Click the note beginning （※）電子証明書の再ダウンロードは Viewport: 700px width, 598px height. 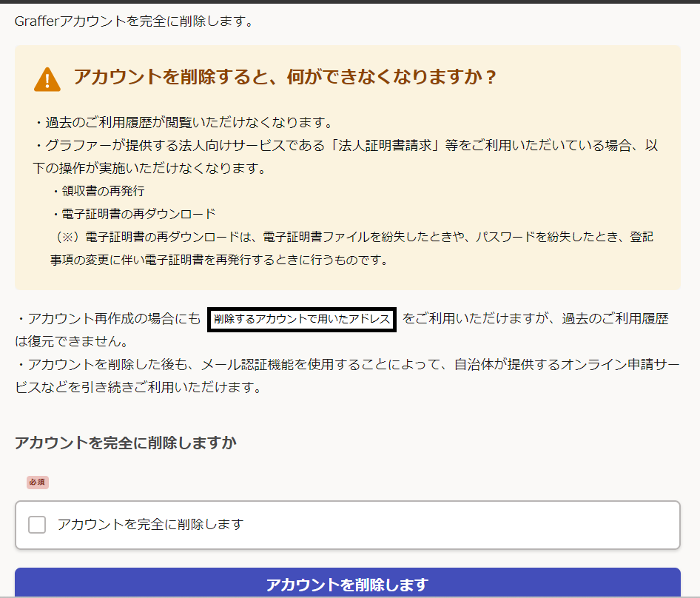[351, 249]
